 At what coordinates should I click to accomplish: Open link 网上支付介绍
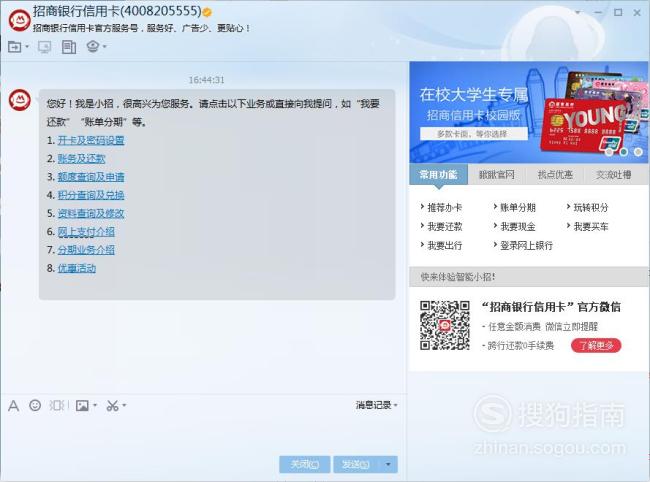[86, 231]
